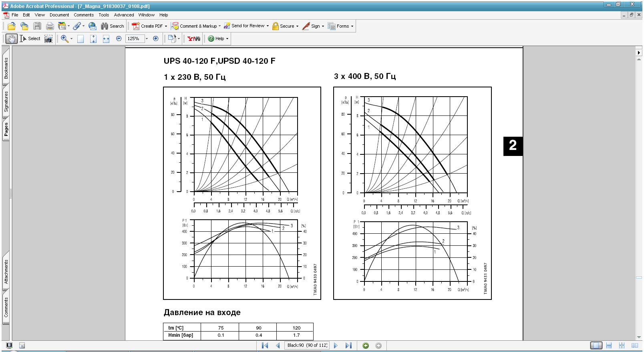Screen dimensions: 644x352
Task: Switch to Single Page layout
Action: point(596,346)
